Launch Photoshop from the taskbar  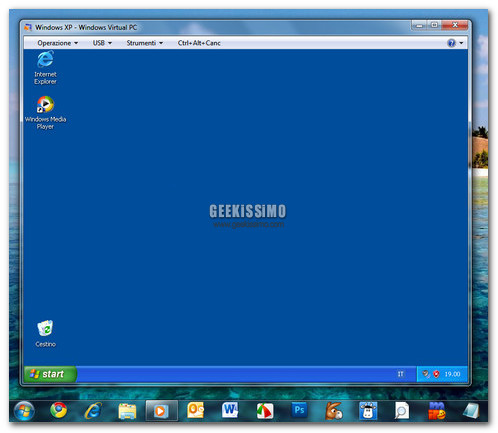[x=299, y=410]
